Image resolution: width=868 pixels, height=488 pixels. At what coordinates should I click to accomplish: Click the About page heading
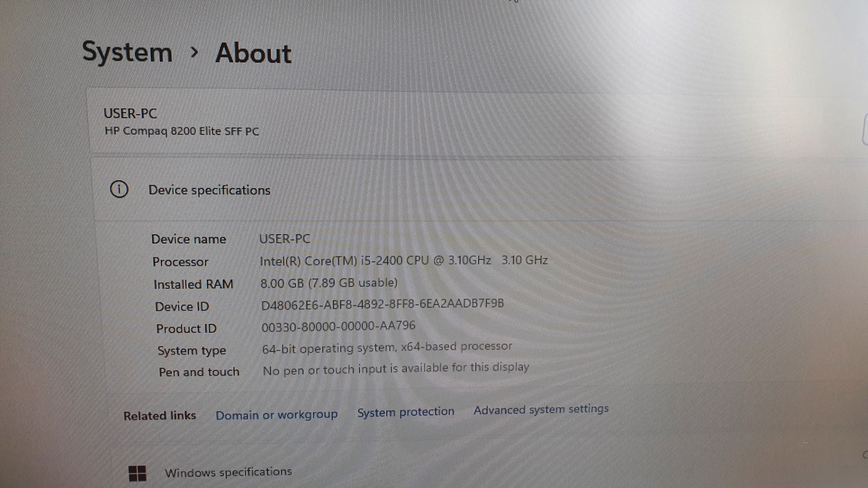coord(253,53)
